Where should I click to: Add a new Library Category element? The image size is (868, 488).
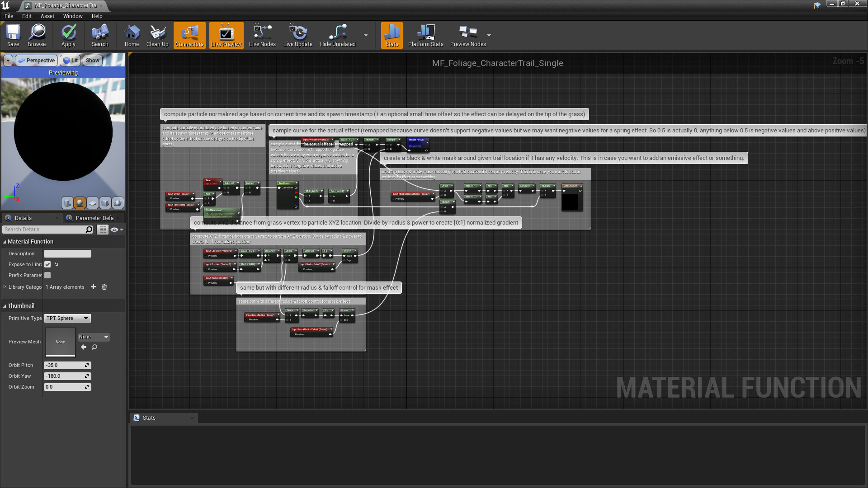93,287
